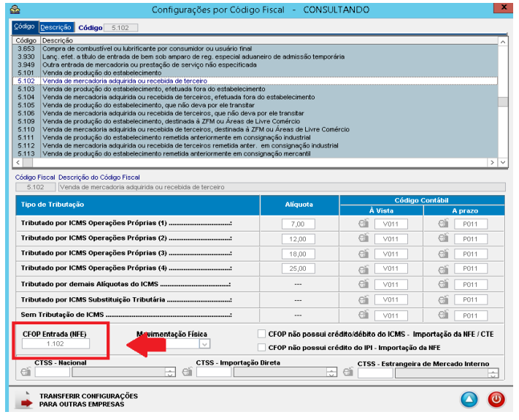This screenshot has height=420, width=519.
Task: Switch to the Descrição tab
Action: 56,27
